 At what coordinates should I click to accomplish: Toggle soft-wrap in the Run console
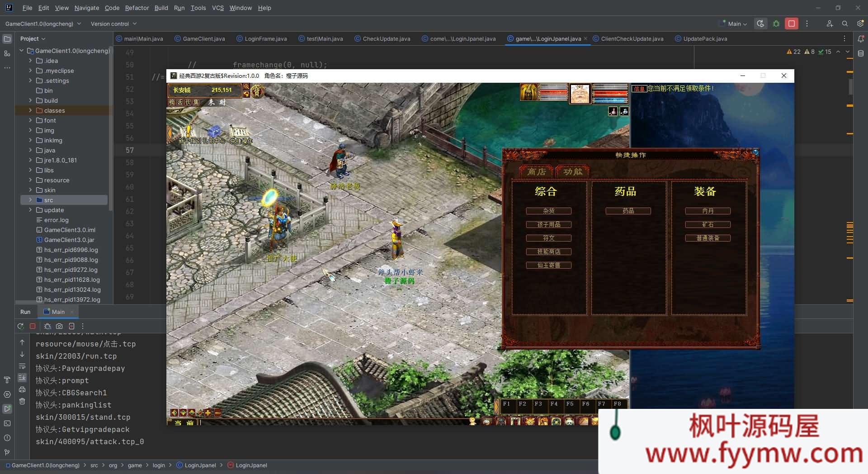point(22,366)
